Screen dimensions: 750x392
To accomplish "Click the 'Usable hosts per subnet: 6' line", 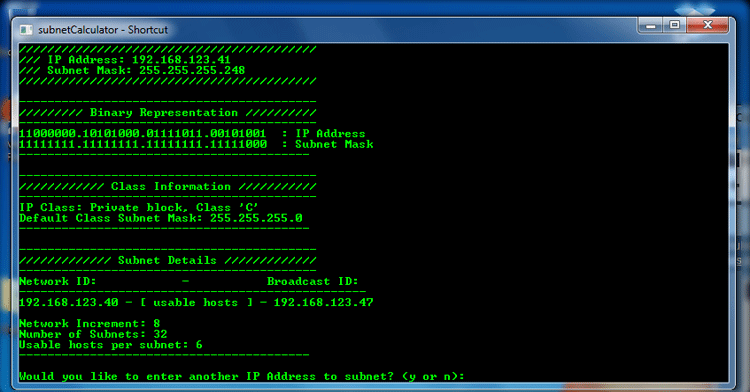I will pyautogui.click(x=110, y=345).
